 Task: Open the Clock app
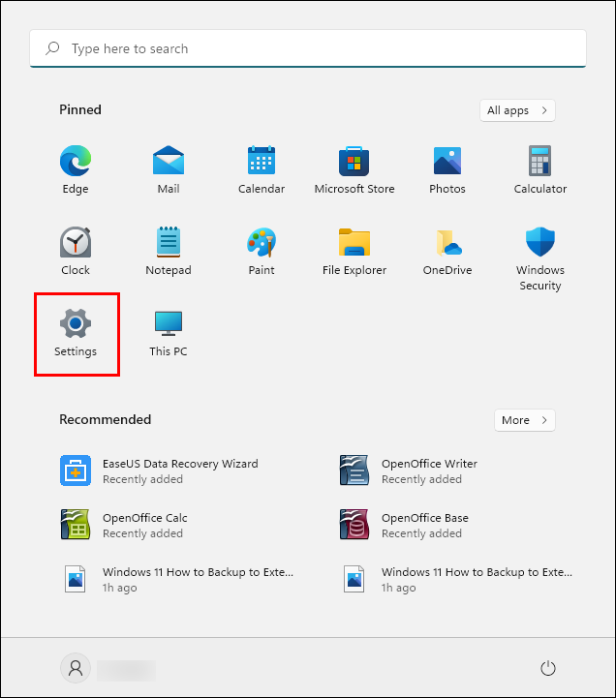tap(76, 242)
